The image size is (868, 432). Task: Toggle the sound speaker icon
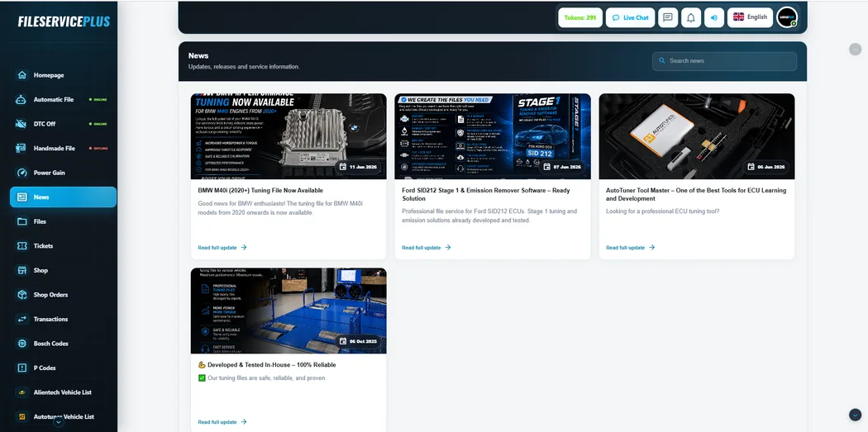point(714,17)
